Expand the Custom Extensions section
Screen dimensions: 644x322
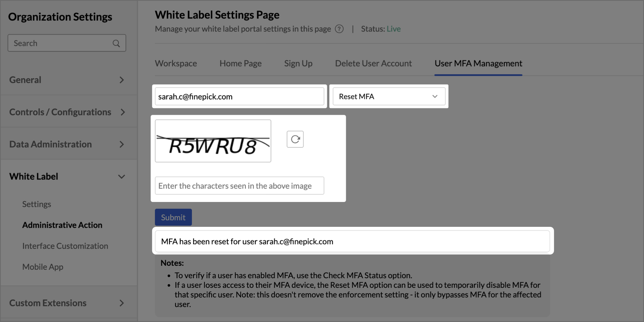67,303
